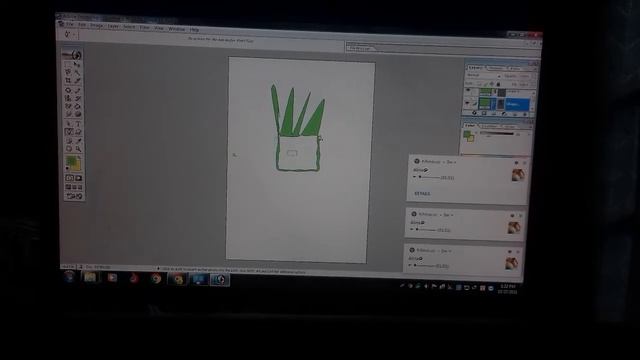Open the Windows Start button
640x360 pixels.
pyautogui.click(x=69, y=277)
